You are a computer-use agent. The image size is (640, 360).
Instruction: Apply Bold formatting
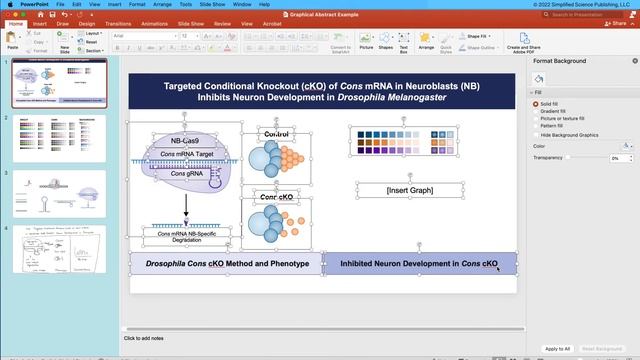[118, 48]
